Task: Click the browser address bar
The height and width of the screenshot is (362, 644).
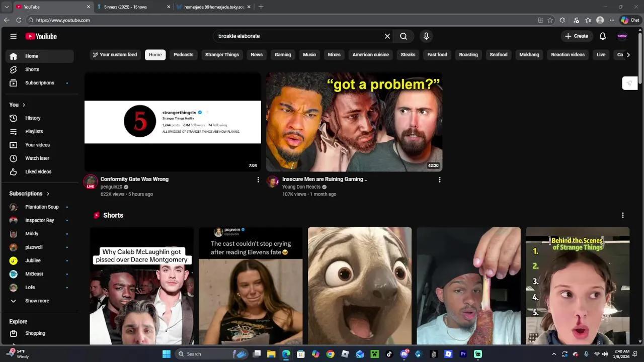Action: tap(282, 20)
